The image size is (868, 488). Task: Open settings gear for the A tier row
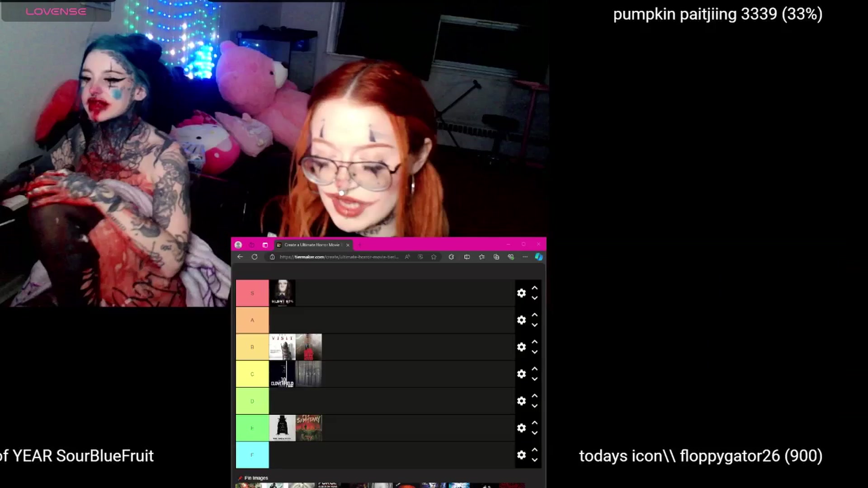[x=521, y=320]
